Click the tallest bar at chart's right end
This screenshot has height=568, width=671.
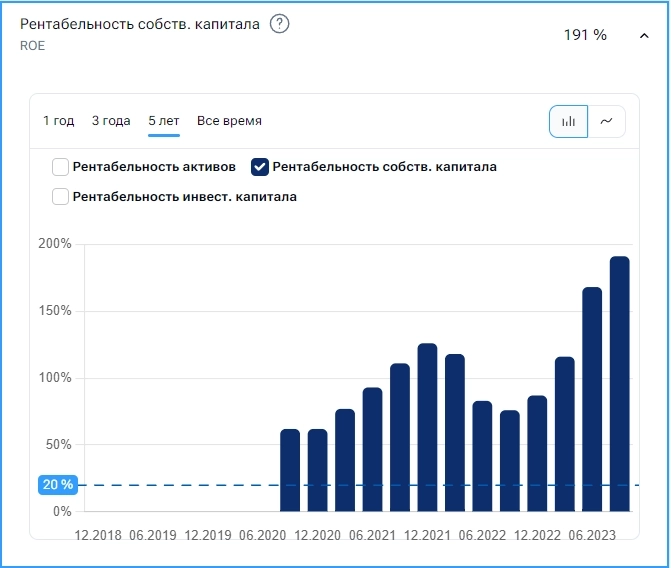(x=620, y=385)
